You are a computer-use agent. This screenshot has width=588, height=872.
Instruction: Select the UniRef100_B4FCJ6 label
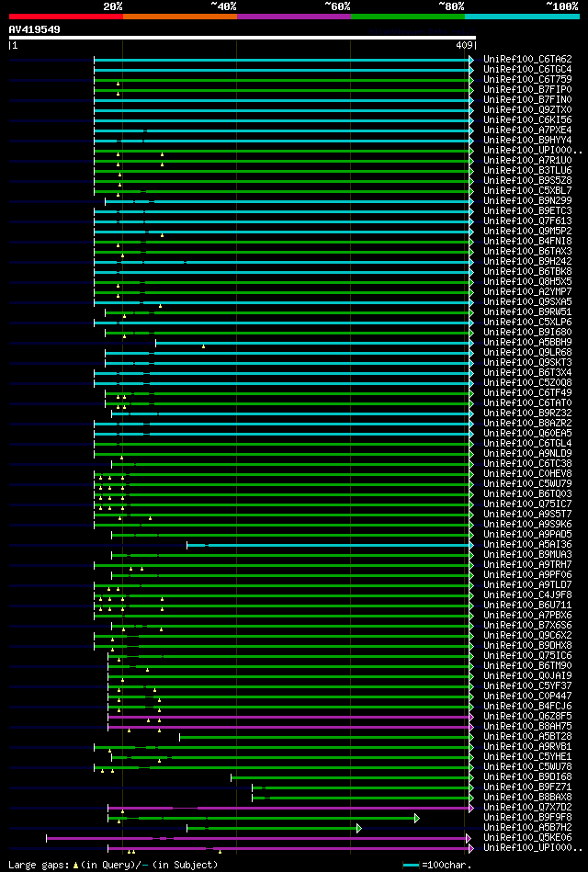pyautogui.click(x=528, y=707)
